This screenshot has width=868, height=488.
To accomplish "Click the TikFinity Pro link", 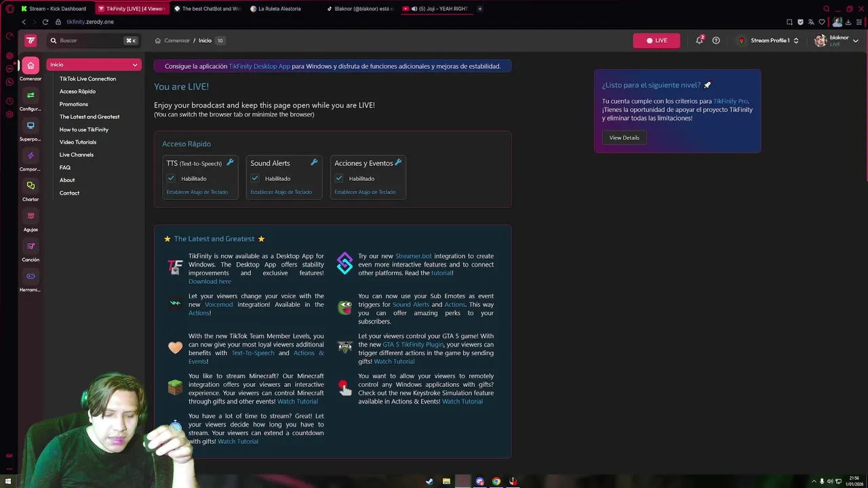I will (730, 101).
